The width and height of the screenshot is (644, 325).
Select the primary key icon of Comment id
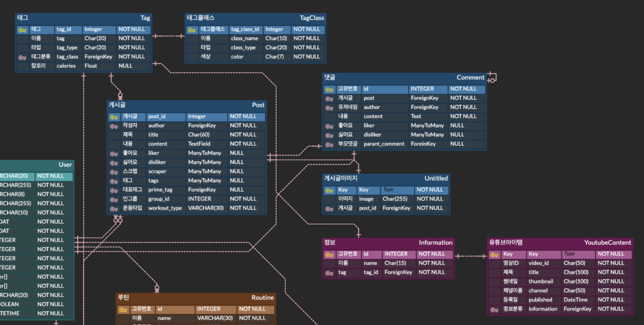coord(329,90)
